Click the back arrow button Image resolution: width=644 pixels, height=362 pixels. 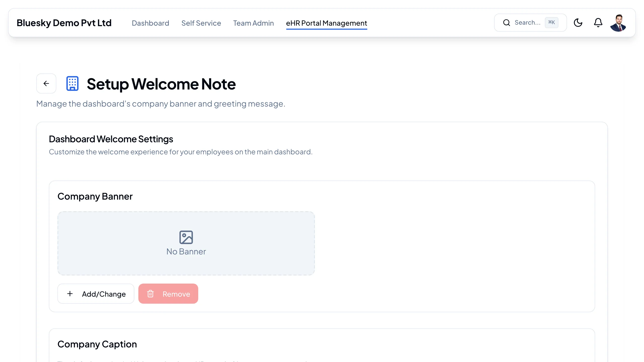tap(46, 83)
